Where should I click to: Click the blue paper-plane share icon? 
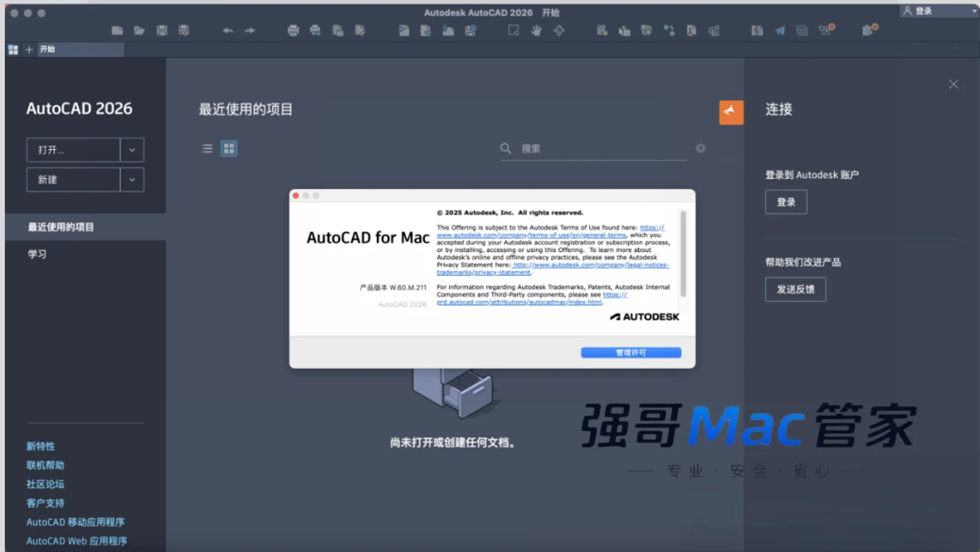click(x=780, y=30)
